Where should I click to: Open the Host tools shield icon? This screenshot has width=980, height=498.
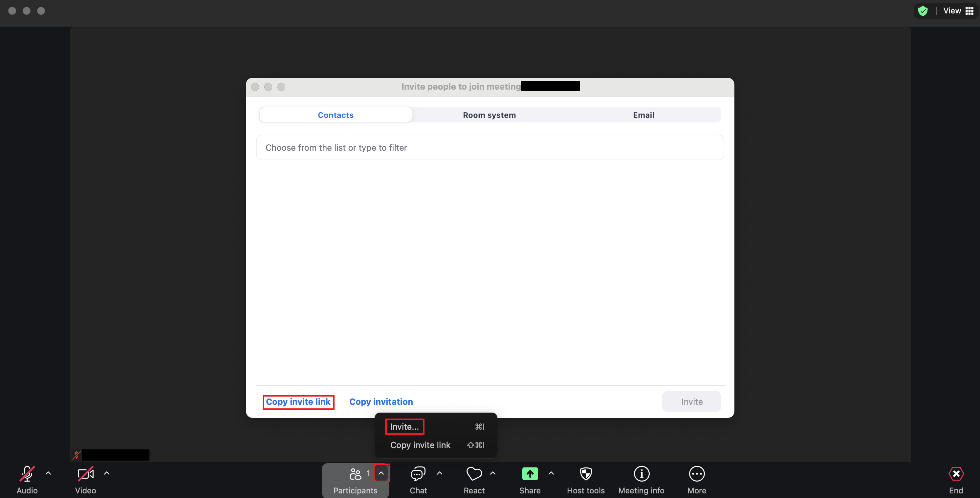click(x=585, y=474)
